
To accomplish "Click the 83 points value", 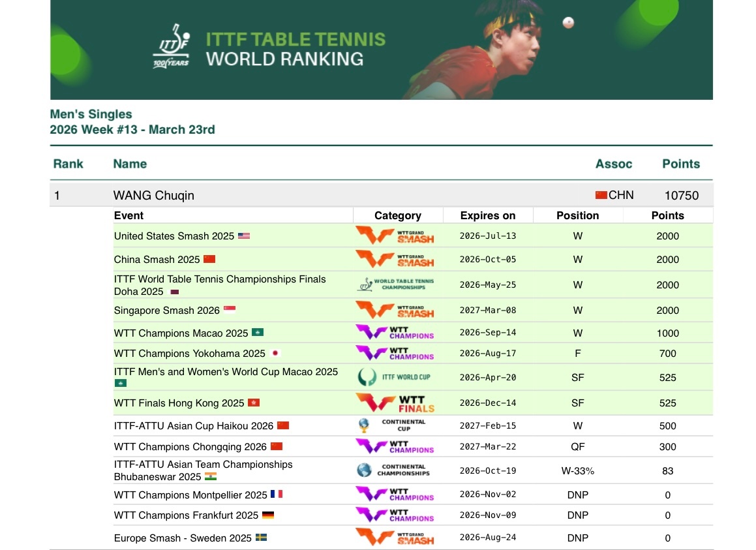I will pyautogui.click(x=667, y=471).
